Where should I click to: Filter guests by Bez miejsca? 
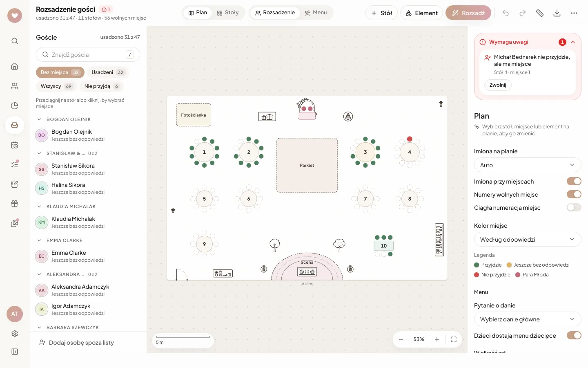60,72
